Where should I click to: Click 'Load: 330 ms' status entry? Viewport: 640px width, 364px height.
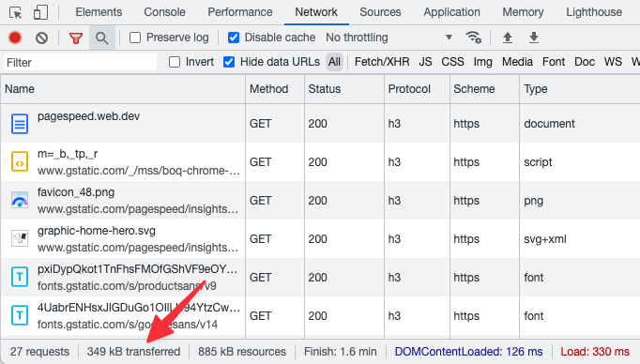595,352
